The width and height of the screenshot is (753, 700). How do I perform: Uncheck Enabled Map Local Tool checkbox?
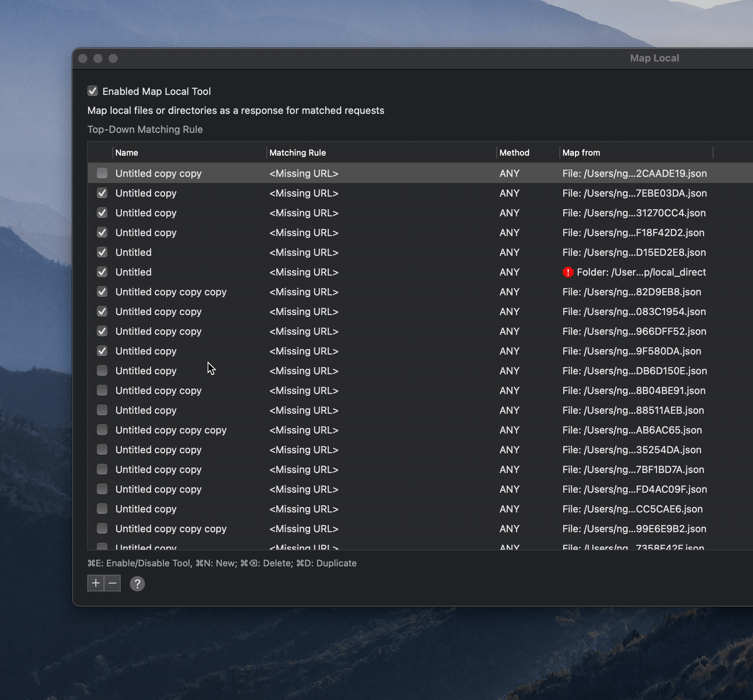click(x=93, y=91)
